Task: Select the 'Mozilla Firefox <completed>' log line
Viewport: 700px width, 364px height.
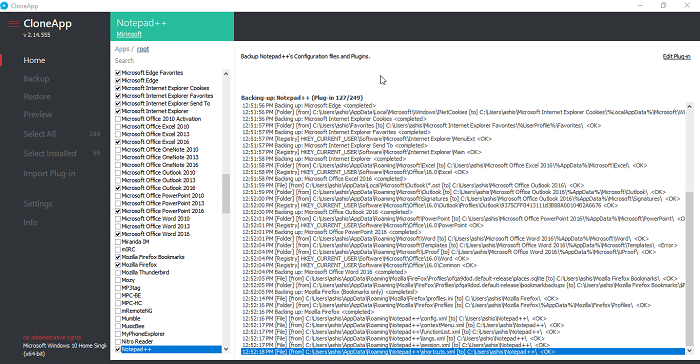Action: (x=308, y=312)
